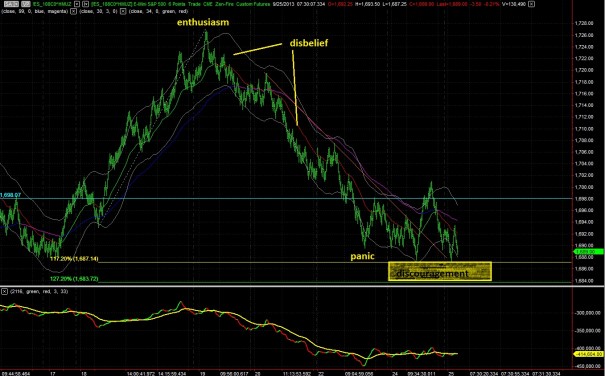The height and width of the screenshot is (376, 605).
Task: Click the 127.20% Fibonacci level label
Action: point(74,279)
